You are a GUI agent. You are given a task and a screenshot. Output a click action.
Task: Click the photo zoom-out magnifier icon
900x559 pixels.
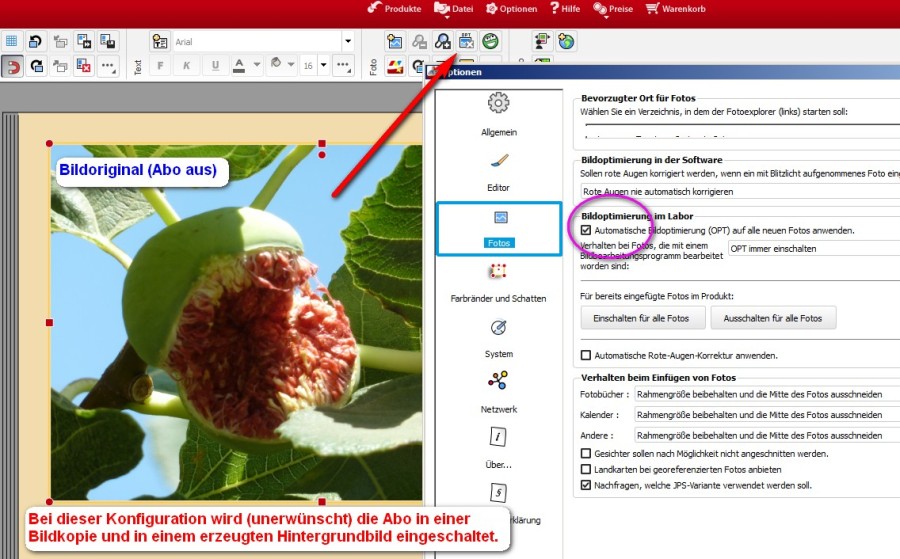420,41
